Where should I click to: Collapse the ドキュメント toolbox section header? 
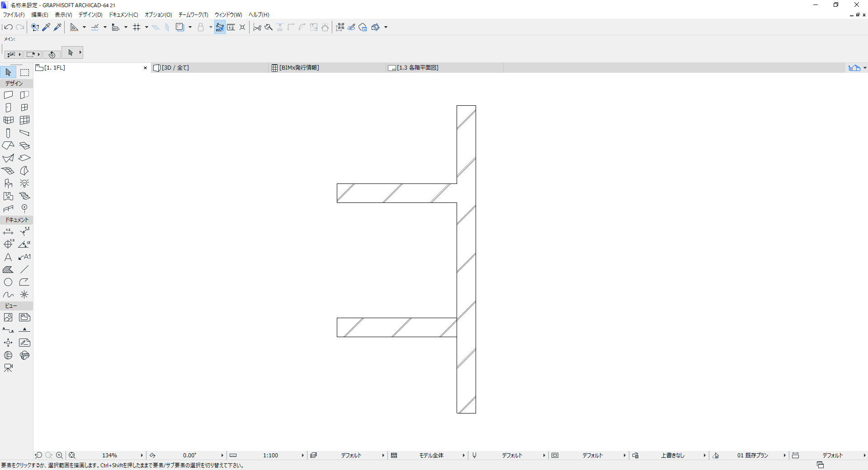17,220
